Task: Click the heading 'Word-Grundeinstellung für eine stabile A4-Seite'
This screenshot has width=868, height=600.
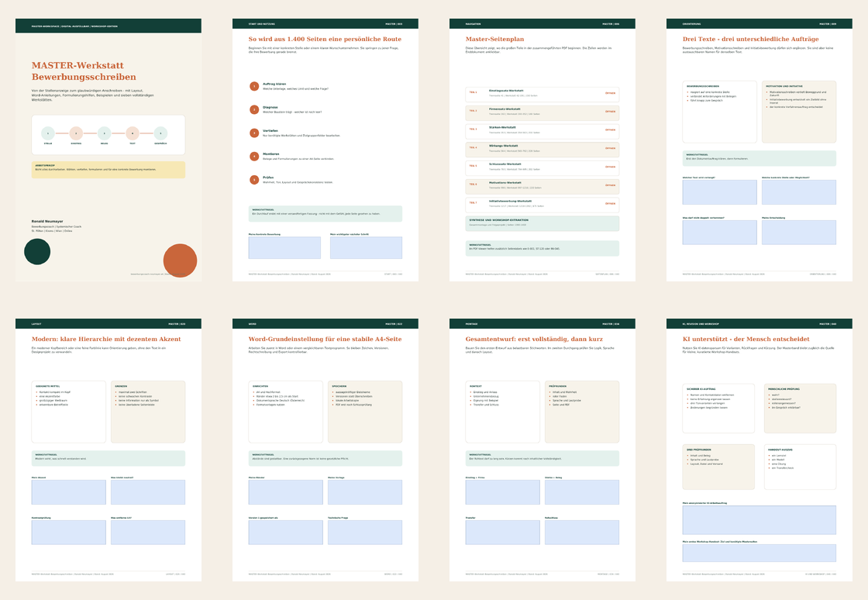Action: point(325,340)
